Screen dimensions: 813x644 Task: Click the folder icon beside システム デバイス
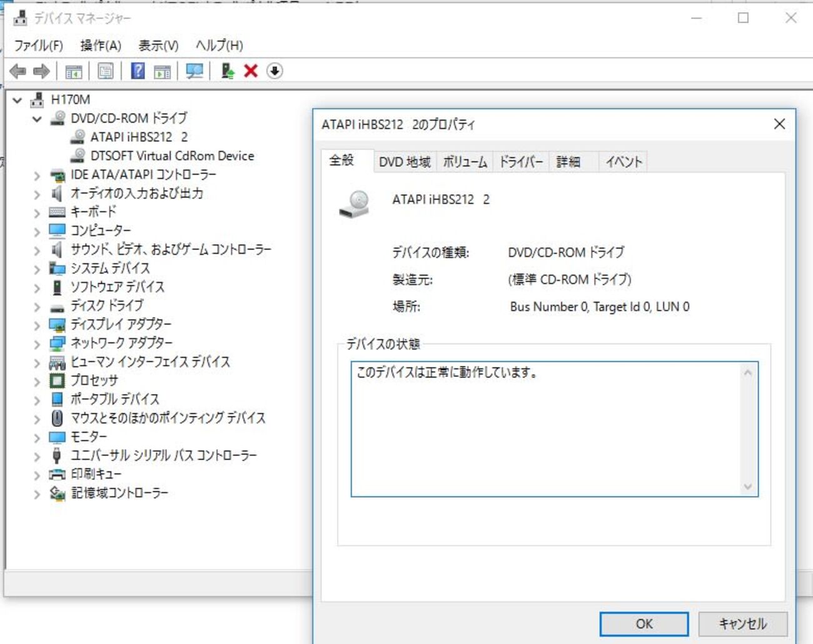(57, 269)
